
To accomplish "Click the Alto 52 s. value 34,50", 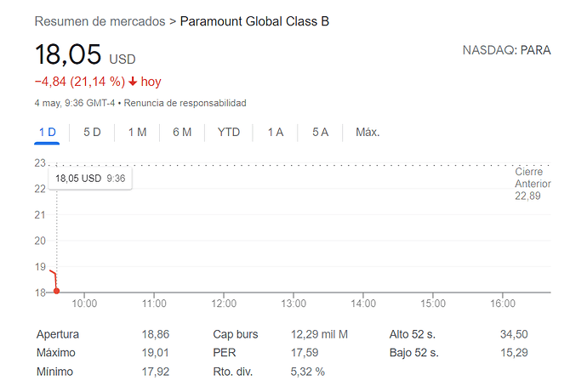I will pyautogui.click(x=514, y=334).
